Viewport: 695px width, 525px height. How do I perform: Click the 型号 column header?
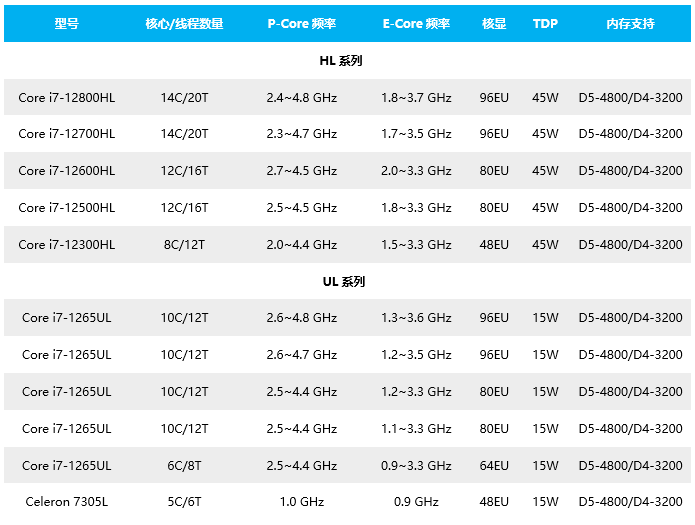[x=66, y=24]
